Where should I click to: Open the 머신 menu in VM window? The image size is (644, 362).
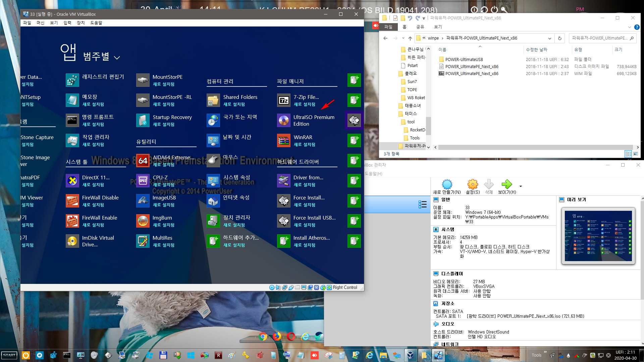click(x=40, y=23)
